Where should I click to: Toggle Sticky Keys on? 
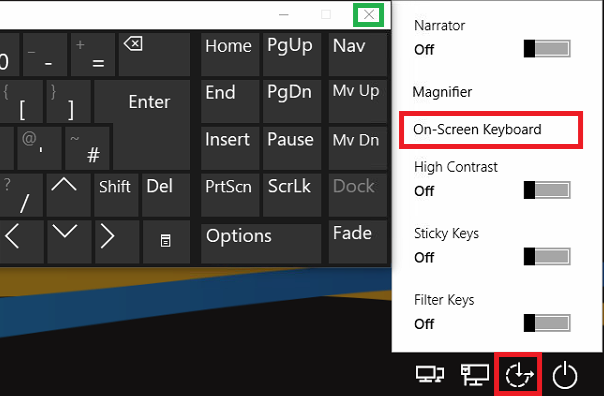[x=547, y=256]
